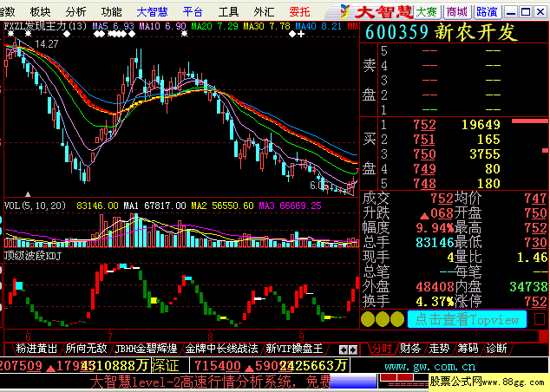
Task: Click the 幅度 value 9.94%
Action: coord(435,228)
